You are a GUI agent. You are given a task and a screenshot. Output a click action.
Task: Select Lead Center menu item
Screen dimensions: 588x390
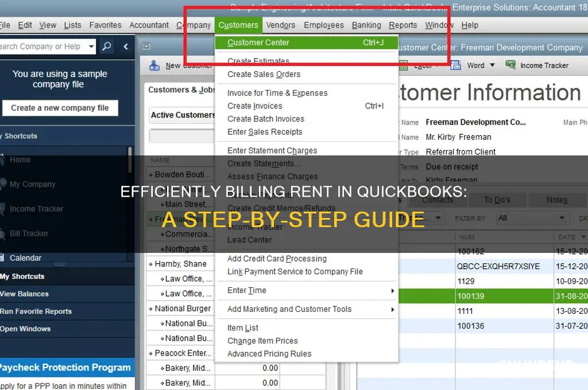click(x=249, y=240)
